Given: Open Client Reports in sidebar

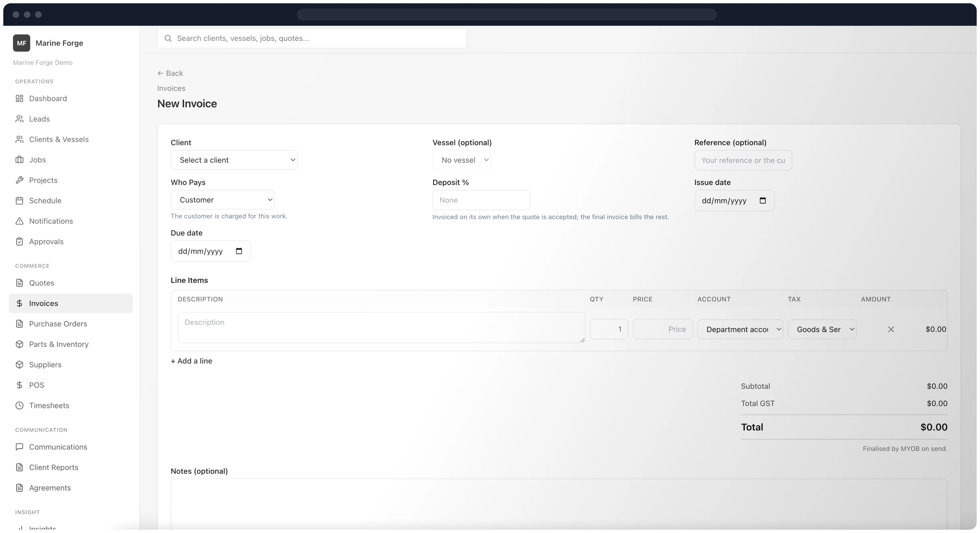Looking at the screenshot, I should coord(71,467).
